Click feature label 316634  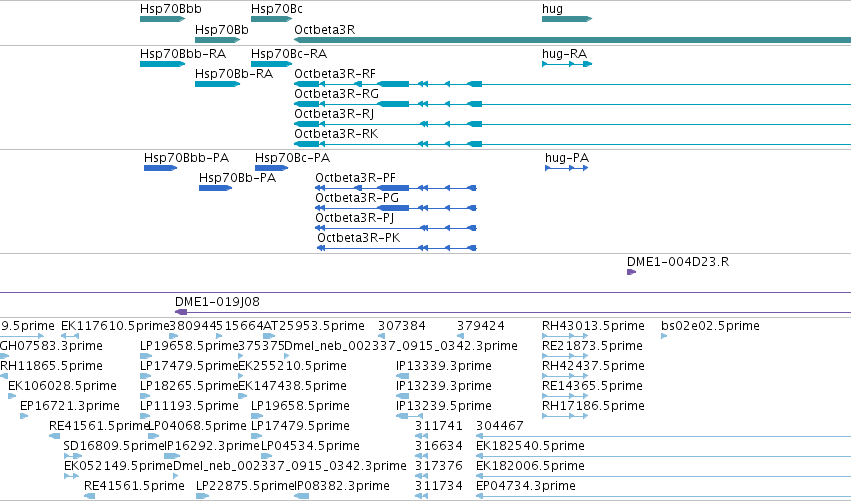tap(439, 446)
